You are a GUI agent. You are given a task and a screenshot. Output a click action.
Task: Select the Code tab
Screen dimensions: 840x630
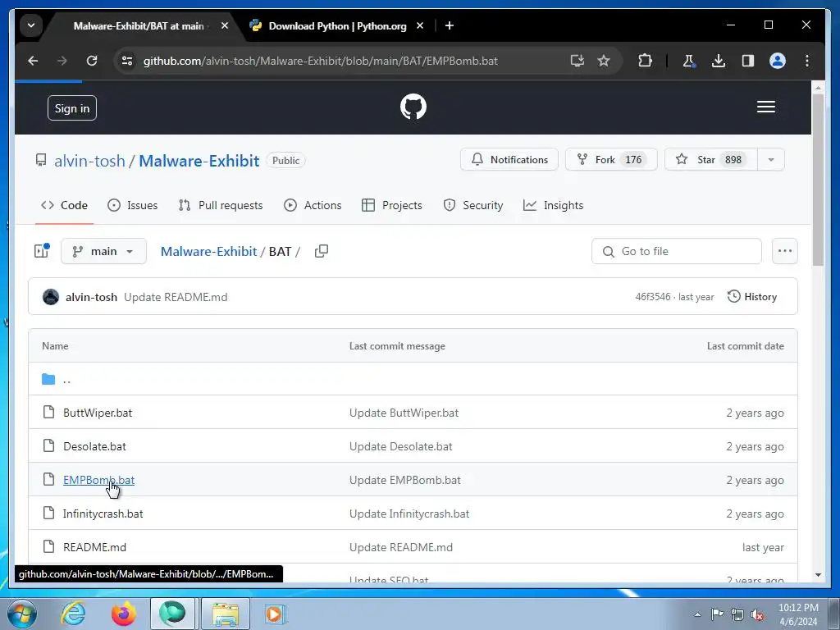64,205
